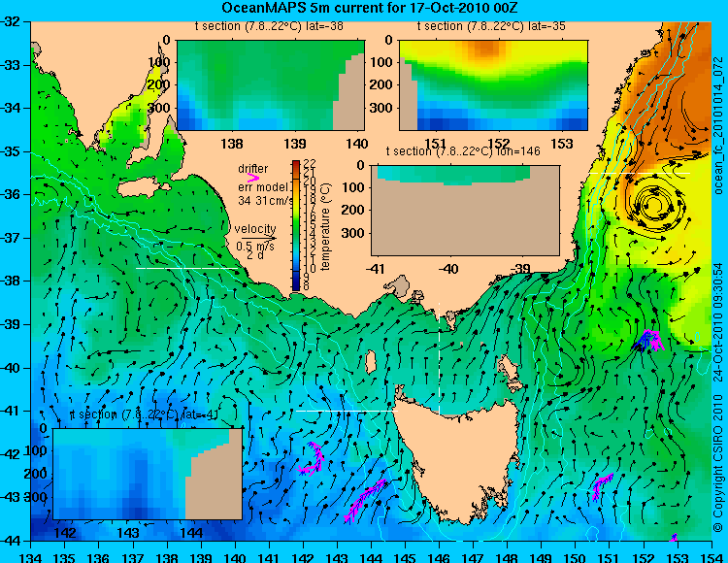Click the 'err model' legend text
The height and width of the screenshot is (563, 728).
[263, 187]
